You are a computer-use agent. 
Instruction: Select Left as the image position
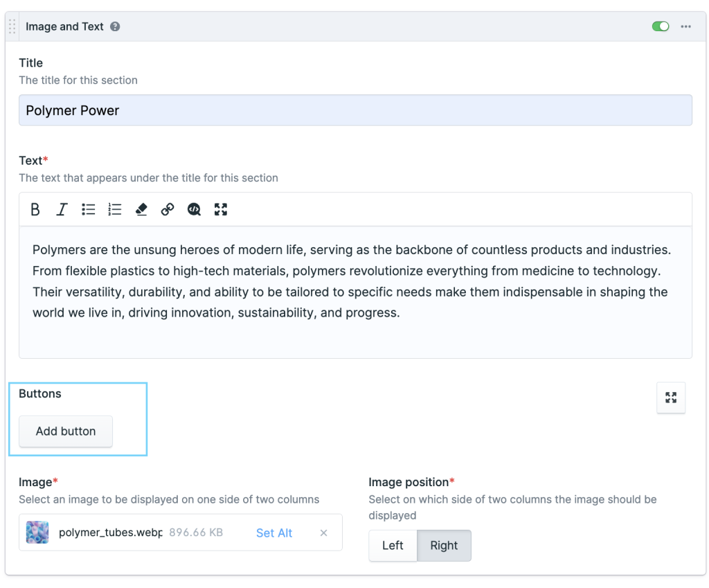pos(393,546)
